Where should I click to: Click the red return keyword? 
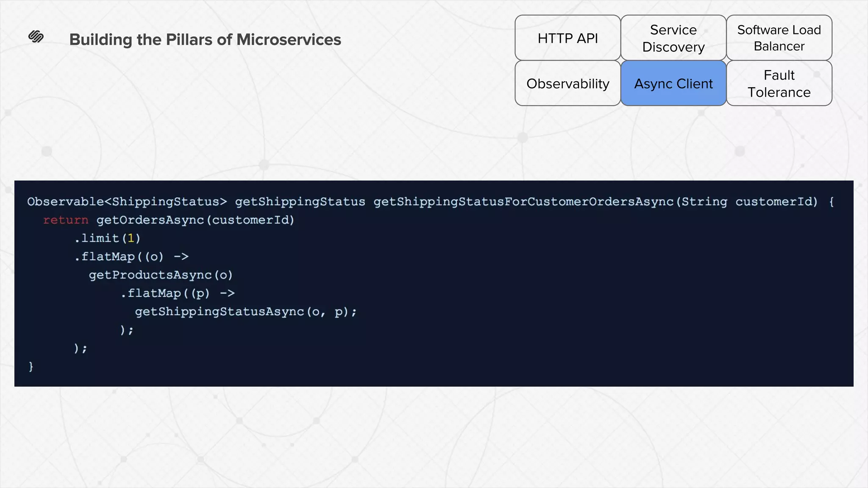click(66, 220)
